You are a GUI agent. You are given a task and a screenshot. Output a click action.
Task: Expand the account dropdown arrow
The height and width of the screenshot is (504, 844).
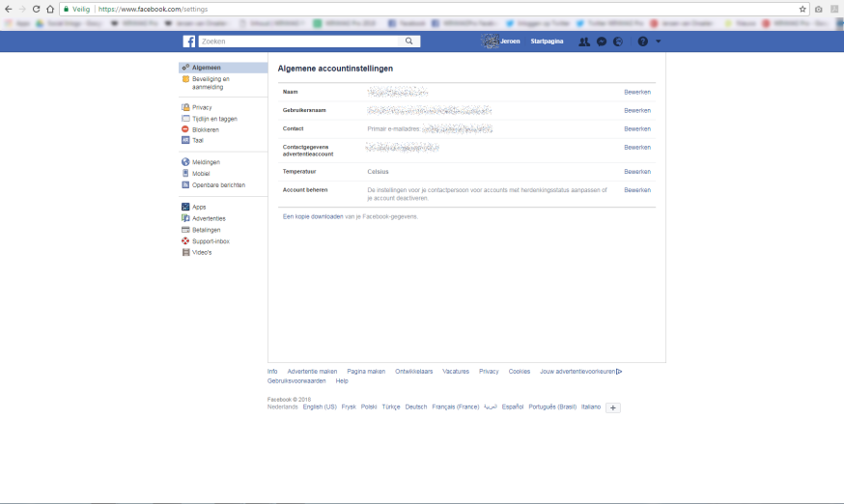coord(658,42)
